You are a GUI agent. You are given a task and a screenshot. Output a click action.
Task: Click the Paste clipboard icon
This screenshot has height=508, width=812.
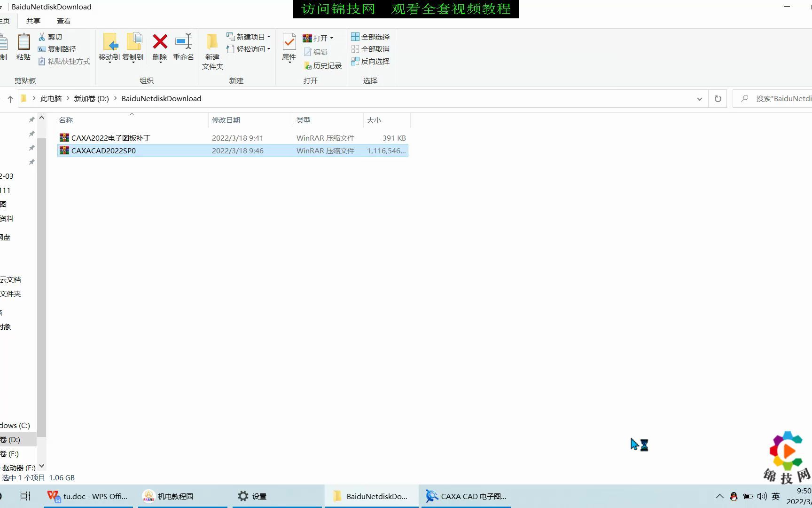tap(23, 42)
